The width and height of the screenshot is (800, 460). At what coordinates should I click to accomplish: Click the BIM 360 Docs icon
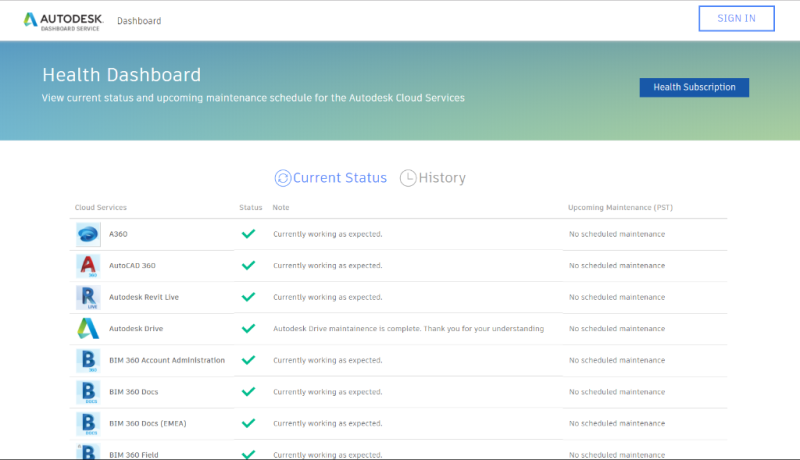pyautogui.click(x=88, y=392)
